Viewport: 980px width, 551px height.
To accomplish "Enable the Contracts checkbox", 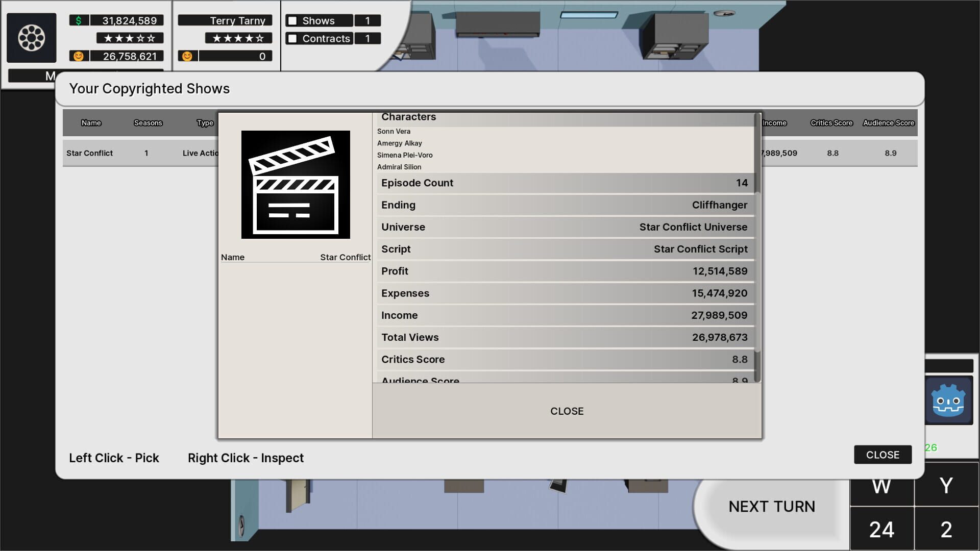I will pyautogui.click(x=291, y=38).
